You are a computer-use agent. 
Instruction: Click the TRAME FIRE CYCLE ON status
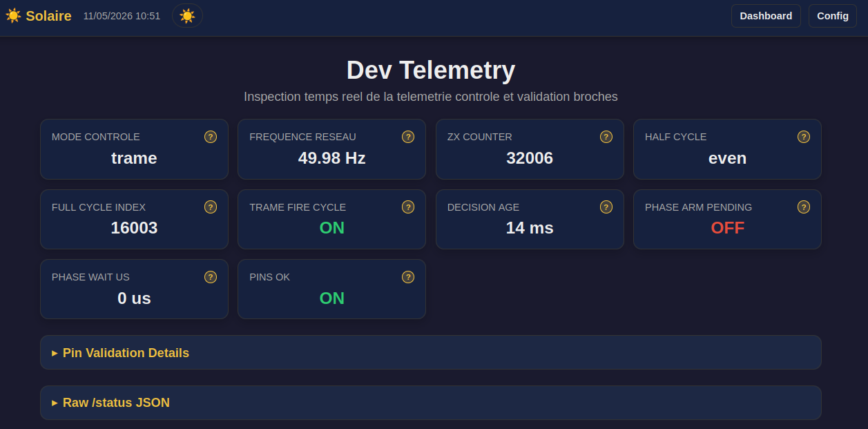(x=332, y=228)
